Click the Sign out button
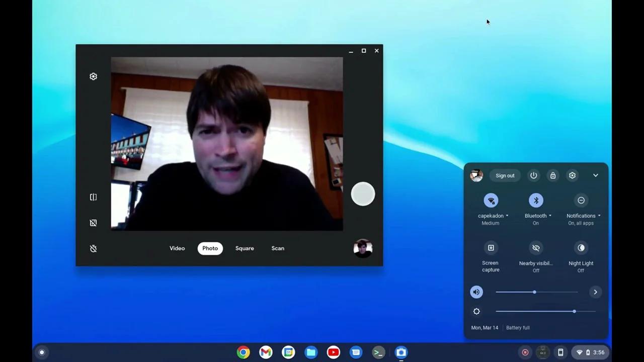The width and height of the screenshot is (644, 362). [x=505, y=175]
